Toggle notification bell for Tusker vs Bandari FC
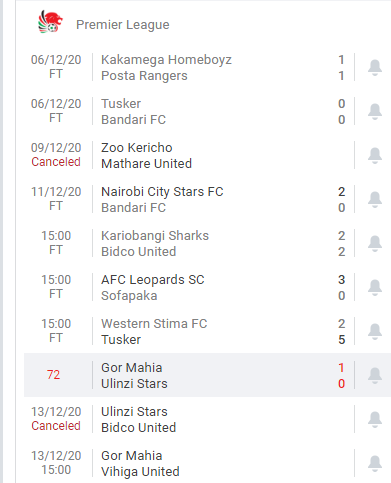Image resolution: width=391 pixels, height=483 pixels. [x=375, y=111]
